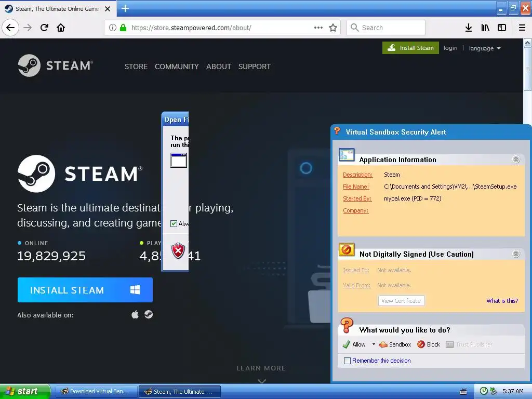Viewport: 532px width, 399px height.
Task: Click the first system tray shield icon
Action: pyautogui.click(x=484, y=391)
